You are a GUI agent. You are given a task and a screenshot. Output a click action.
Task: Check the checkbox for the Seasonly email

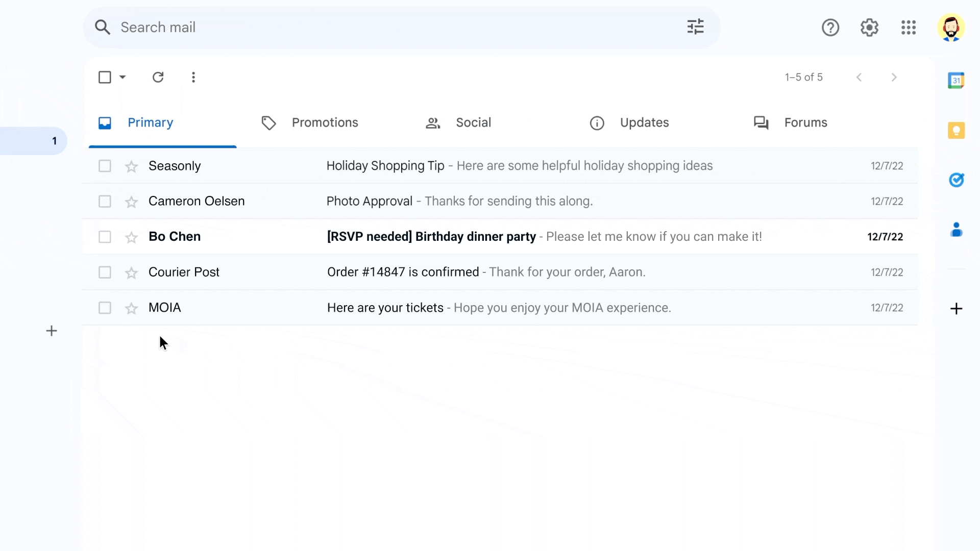pos(104,166)
